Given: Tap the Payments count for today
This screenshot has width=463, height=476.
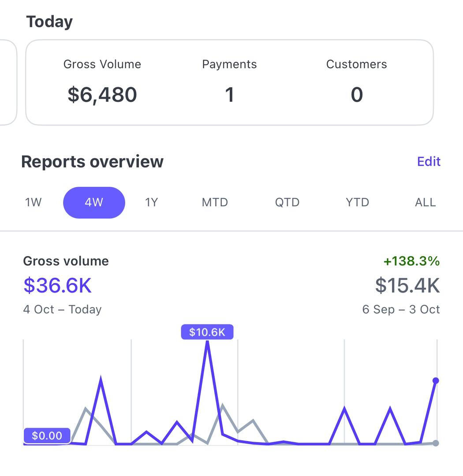Looking at the screenshot, I should (229, 95).
